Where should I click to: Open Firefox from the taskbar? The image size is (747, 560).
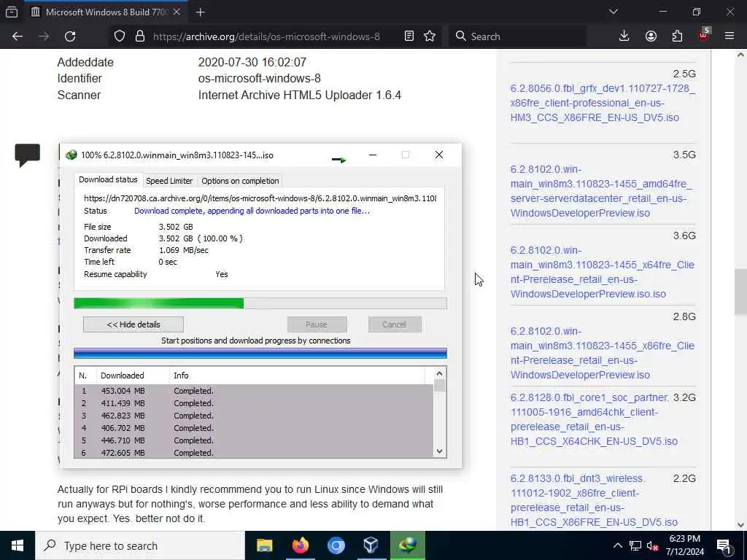click(300, 545)
